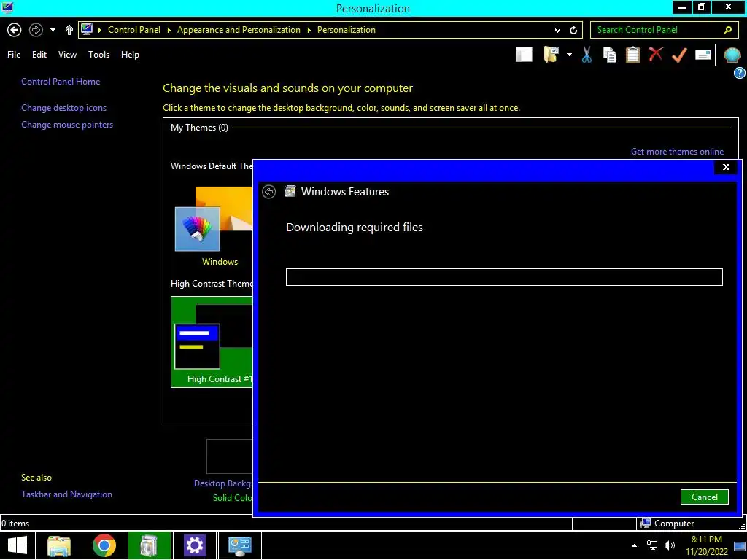Click the Computer status bar entry
747x560 pixels.
(667, 524)
